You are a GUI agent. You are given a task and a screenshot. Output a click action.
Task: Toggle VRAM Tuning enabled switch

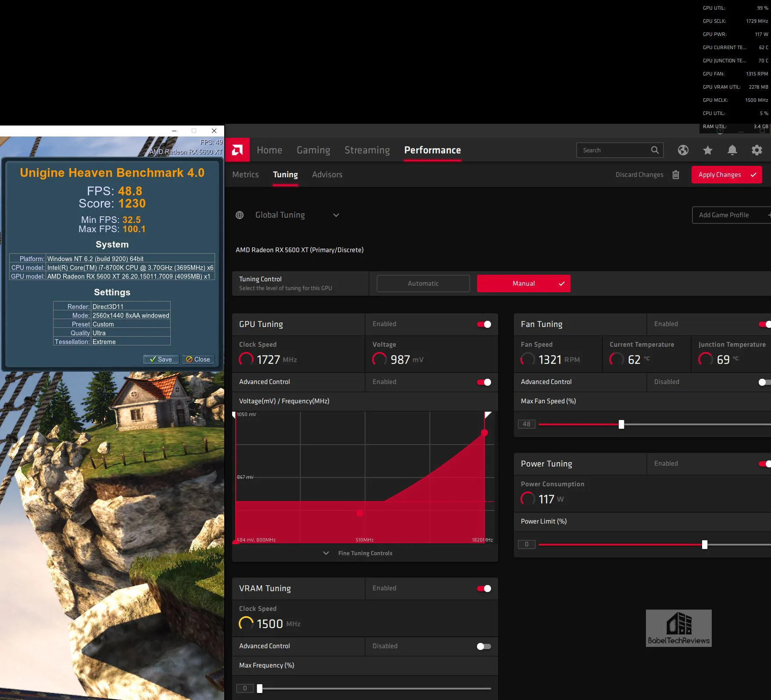click(x=484, y=589)
